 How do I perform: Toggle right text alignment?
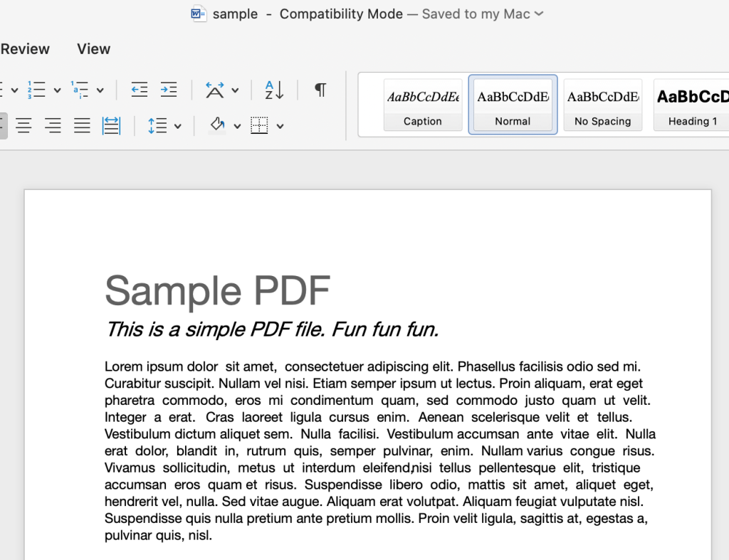53,126
